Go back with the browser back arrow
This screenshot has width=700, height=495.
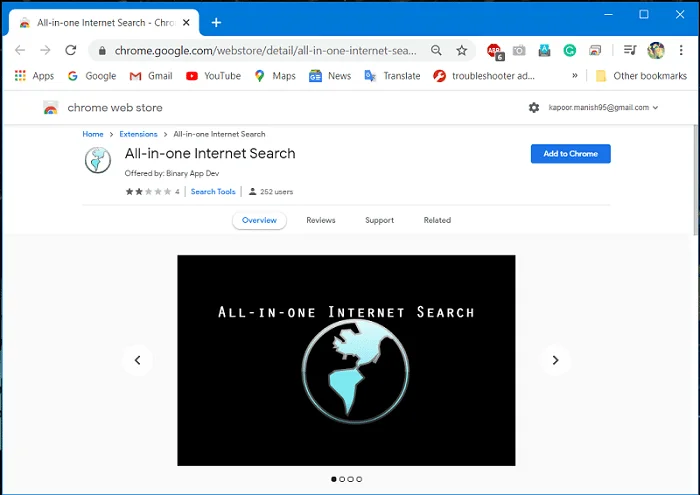tap(20, 50)
